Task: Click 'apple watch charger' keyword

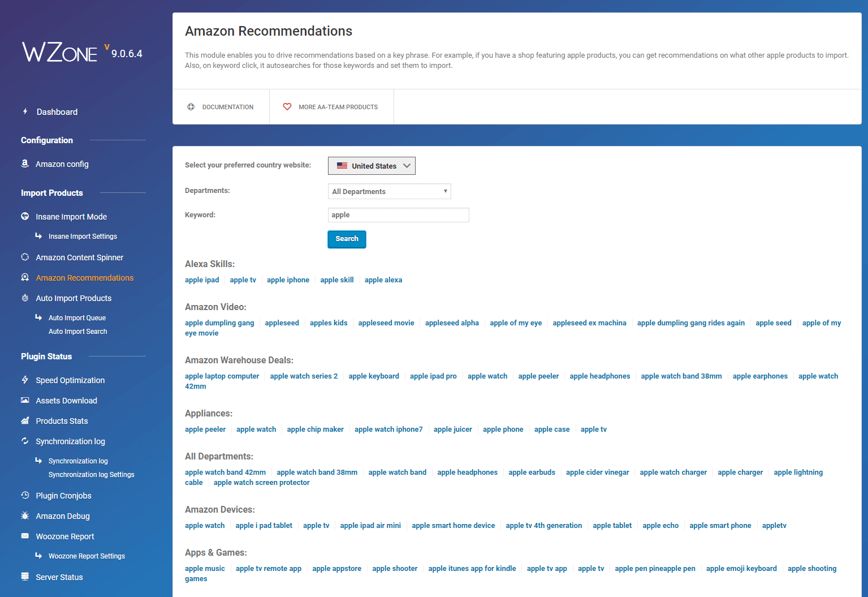Action: point(673,473)
